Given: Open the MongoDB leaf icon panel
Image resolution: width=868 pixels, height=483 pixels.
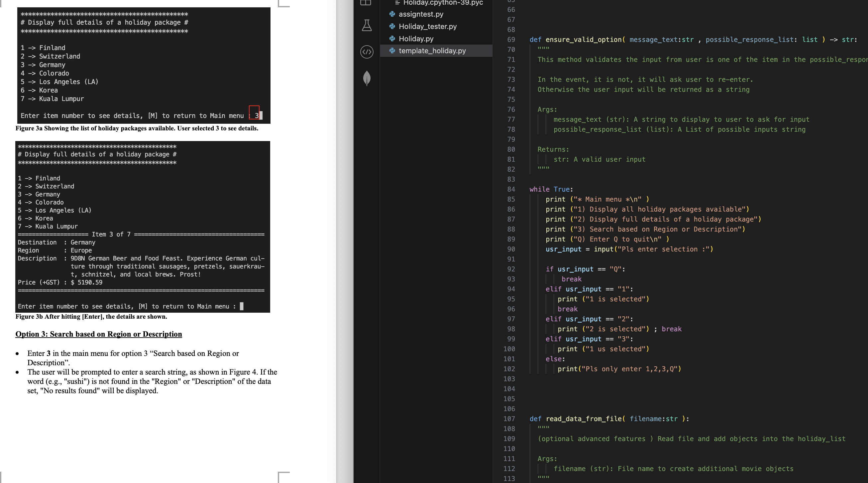Looking at the screenshot, I should coord(367,78).
